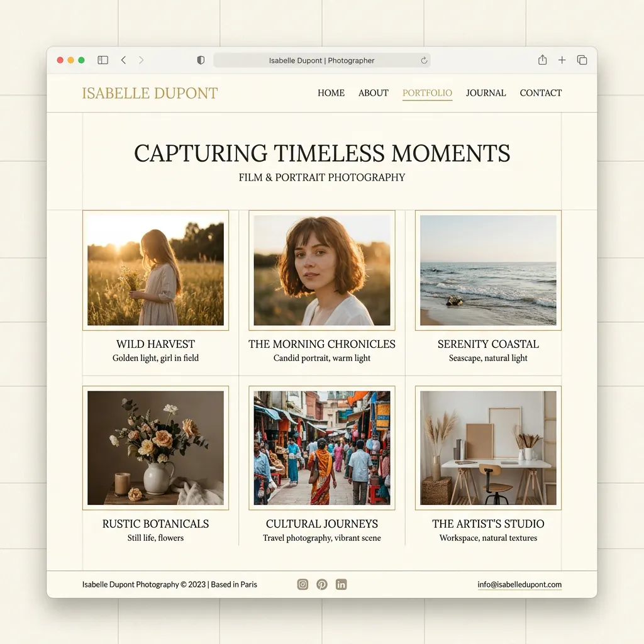The image size is (644, 644).
Task: Click the ISABELLE DUPONT site logo
Action: coord(150,93)
